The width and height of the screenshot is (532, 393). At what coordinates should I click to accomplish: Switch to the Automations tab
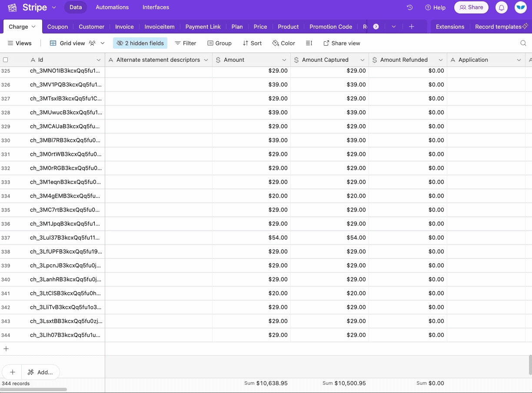(x=112, y=7)
